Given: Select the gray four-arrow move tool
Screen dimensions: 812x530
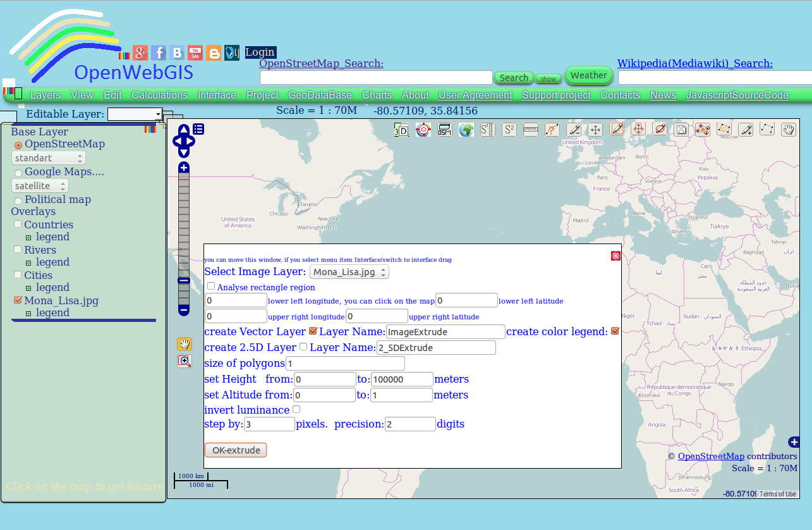Looking at the screenshot, I should 595,130.
